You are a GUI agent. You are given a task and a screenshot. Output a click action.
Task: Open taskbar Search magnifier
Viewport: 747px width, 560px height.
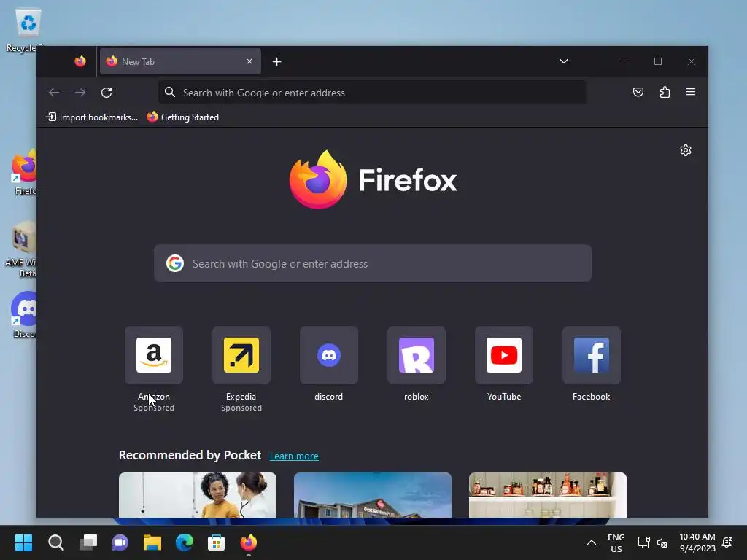[x=55, y=542]
